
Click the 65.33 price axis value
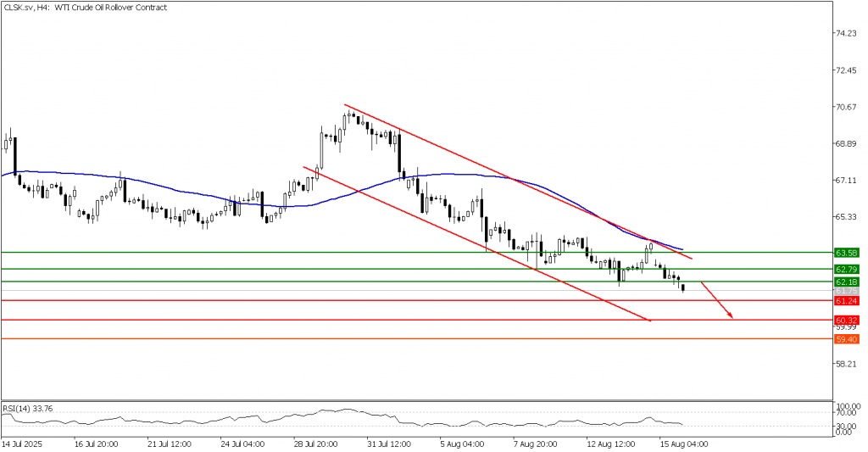click(846, 216)
